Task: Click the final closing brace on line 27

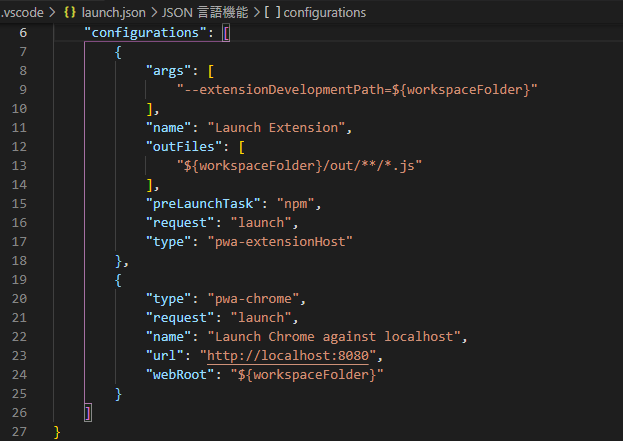Action: (57, 432)
